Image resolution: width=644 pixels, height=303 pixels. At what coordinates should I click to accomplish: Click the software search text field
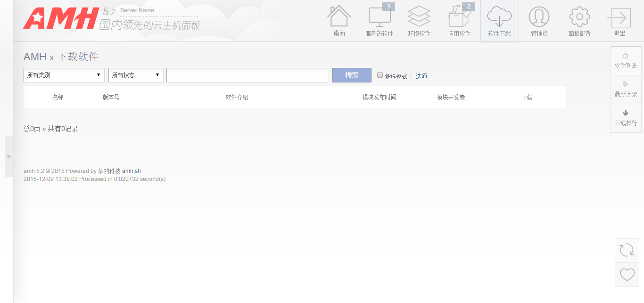pyautogui.click(x=248, y=75)
